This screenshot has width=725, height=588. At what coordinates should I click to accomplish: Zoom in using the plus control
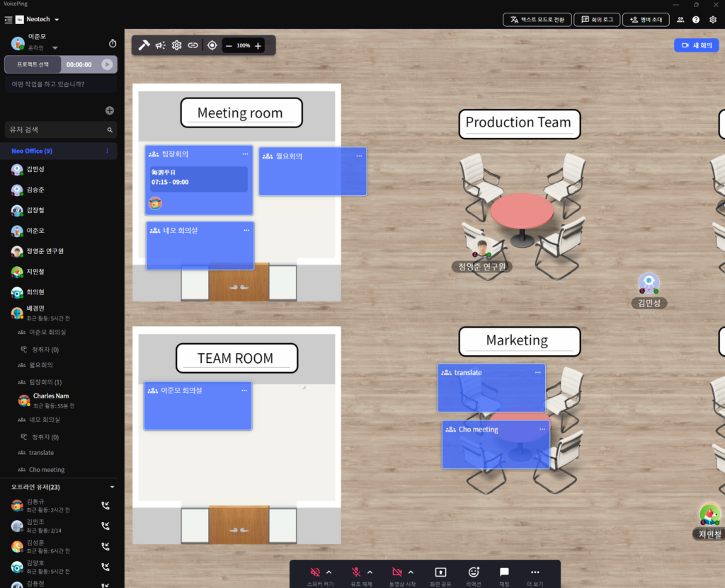(258, 45)
